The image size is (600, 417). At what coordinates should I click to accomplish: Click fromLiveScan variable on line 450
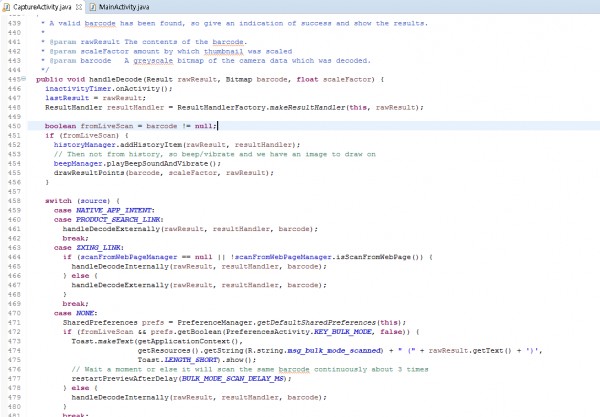[107, 126]
